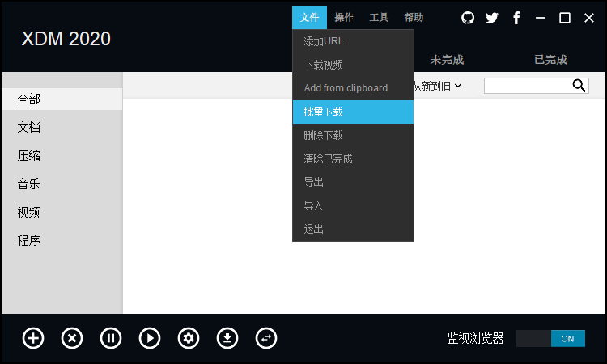Viewport: 607px width, 364px height.
Task: Click the add new download plus icon
Action: [33, 338]
